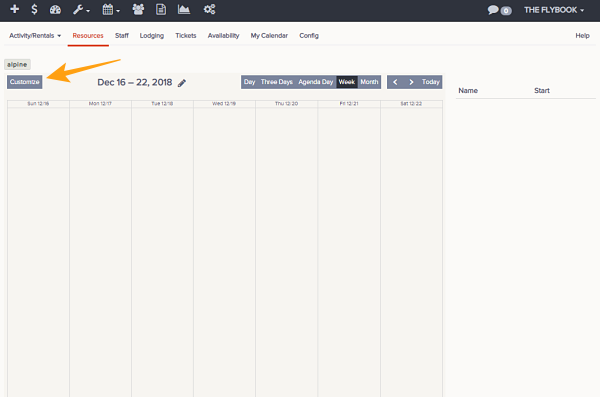Expand THE FLYBOOK account menu
The width and height of the screenshot is (600, 397).
(554, 10)
